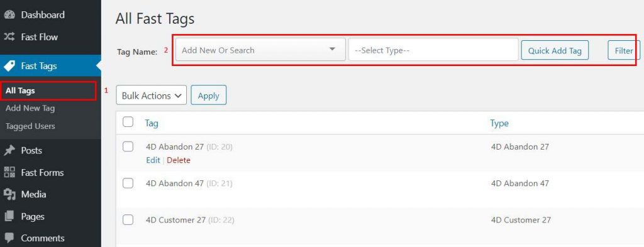
Task: Toggle the select-all checkbox in table header
Action: point(128,122)
